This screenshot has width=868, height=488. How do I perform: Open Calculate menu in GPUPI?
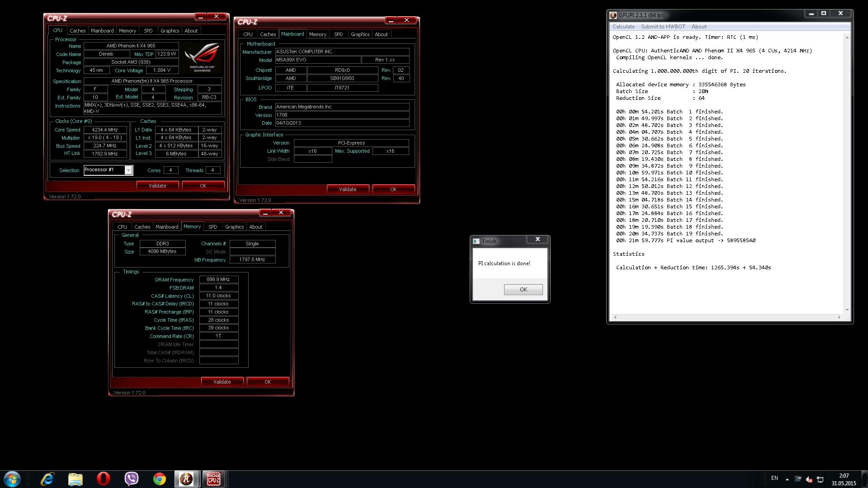click(623, 27)
